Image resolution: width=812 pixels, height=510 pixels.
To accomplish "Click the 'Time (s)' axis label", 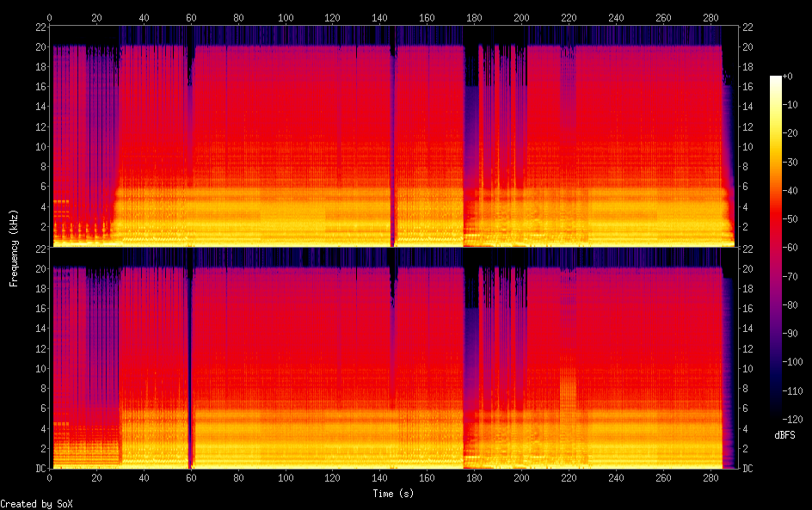I will pos(395,494).
